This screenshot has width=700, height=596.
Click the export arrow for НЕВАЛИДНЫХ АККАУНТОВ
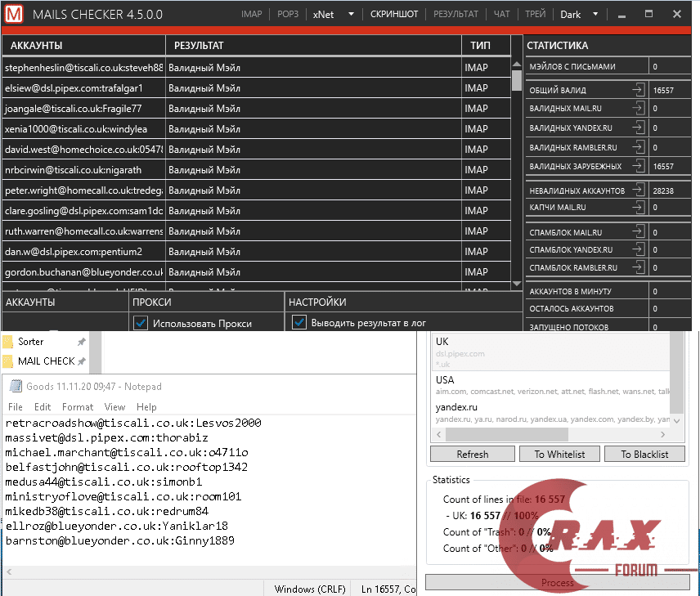coord(638,190)
